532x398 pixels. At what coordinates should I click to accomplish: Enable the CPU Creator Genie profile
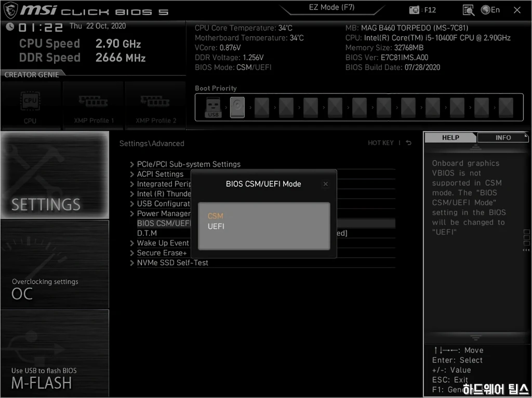(30, 106)
